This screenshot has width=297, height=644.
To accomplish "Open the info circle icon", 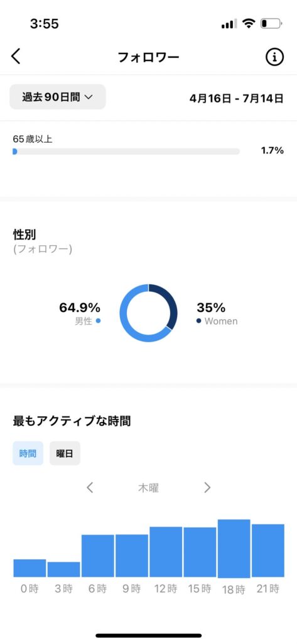I will 274,57.
